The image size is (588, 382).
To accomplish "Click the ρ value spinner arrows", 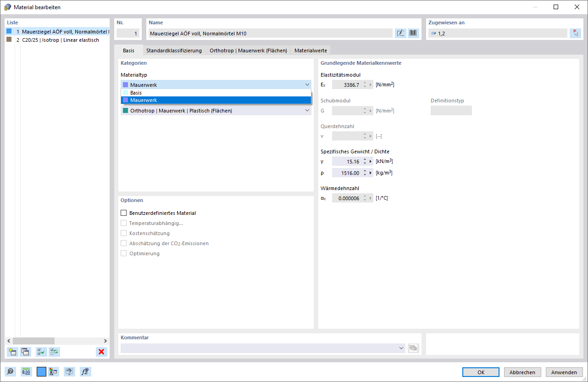I will tap(365, 173).
